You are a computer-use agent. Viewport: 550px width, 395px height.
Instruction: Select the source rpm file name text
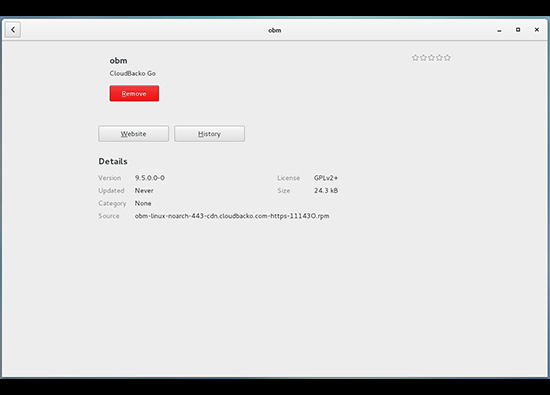(x=232, y=216)
